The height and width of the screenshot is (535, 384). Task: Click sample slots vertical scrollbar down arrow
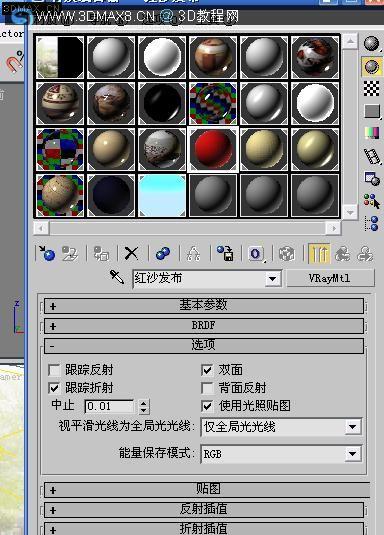tap(350, 212)
